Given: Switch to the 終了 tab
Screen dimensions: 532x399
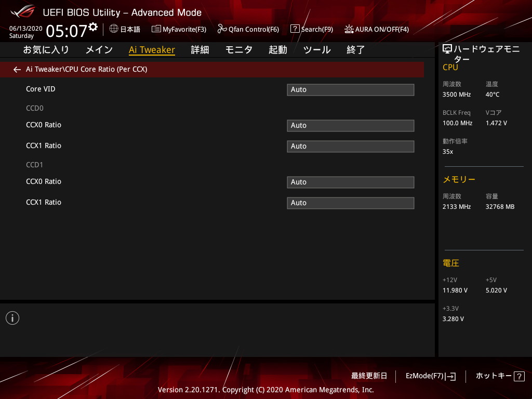Looking at the screenshot, I should [355, 50].
